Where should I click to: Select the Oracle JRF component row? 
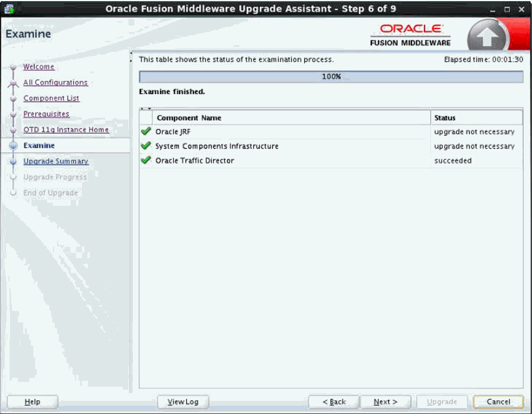click(331, 132)
